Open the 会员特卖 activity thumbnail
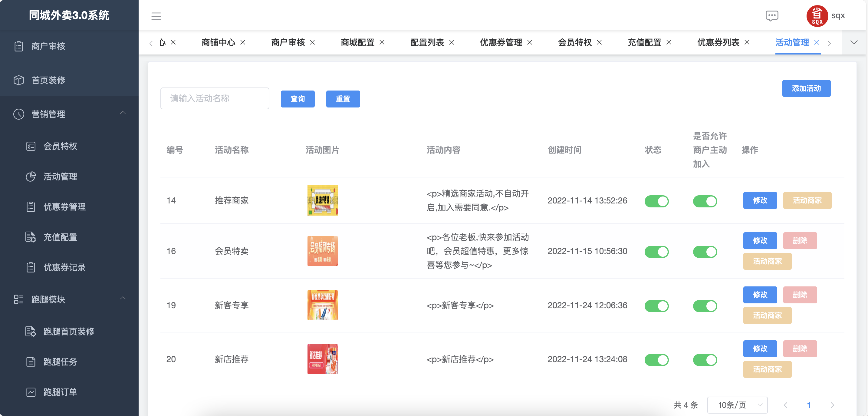Image resolution: width=868 pixels, height=416 pixels. [x=322, y=251]
